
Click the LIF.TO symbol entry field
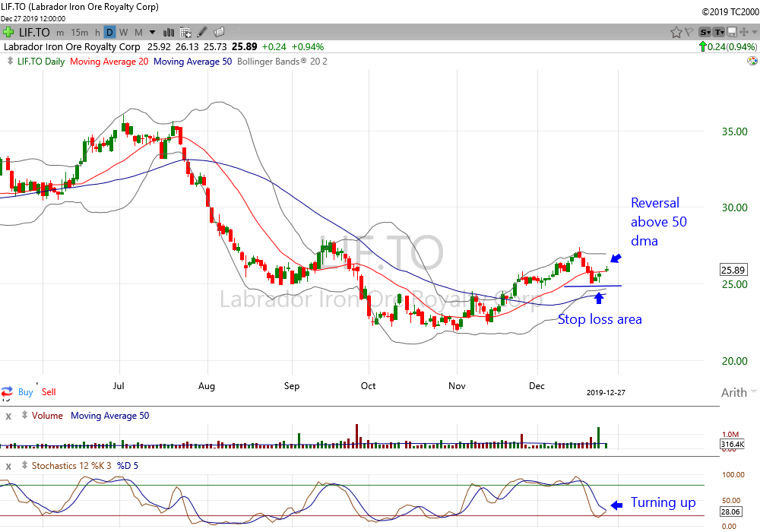coord(34,33)
